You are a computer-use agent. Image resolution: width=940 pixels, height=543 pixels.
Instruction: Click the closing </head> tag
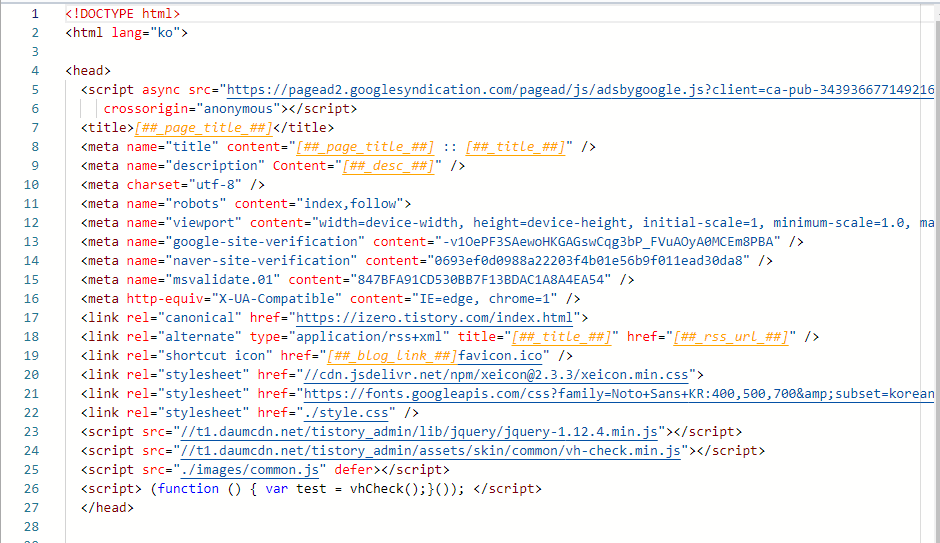pyautogui.click(x=107, y=508)
